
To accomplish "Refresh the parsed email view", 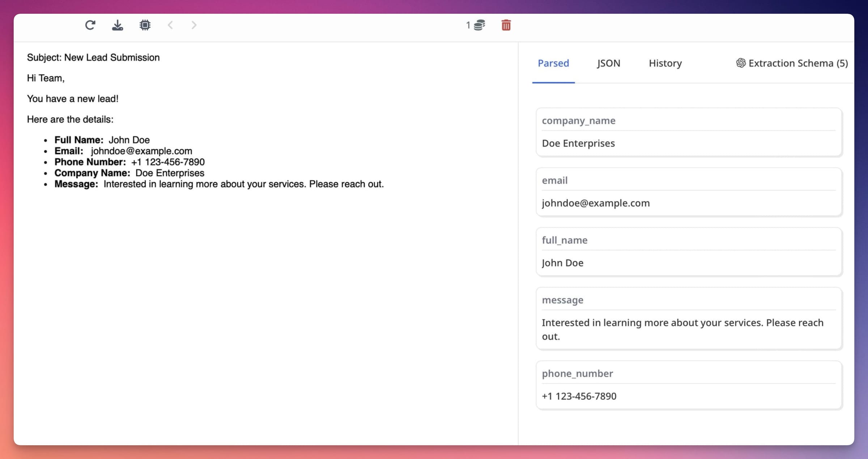I will (x=90, y=25).
